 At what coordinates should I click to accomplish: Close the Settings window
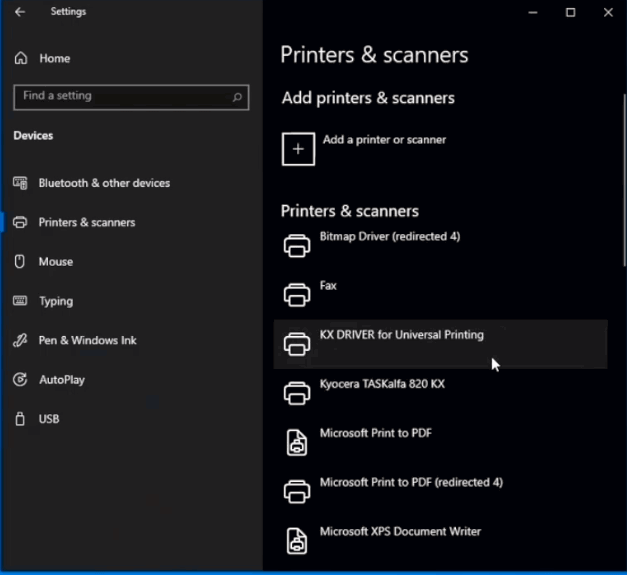click(608, 12)
